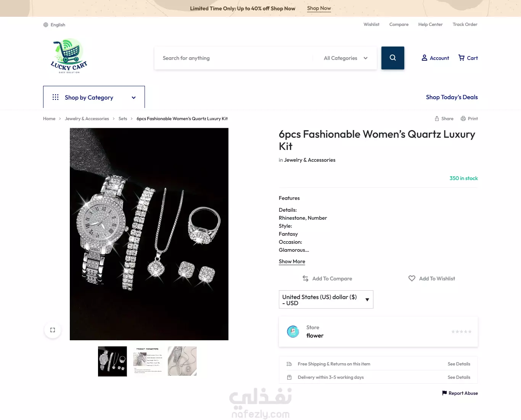Click the Share icon link

444,119
